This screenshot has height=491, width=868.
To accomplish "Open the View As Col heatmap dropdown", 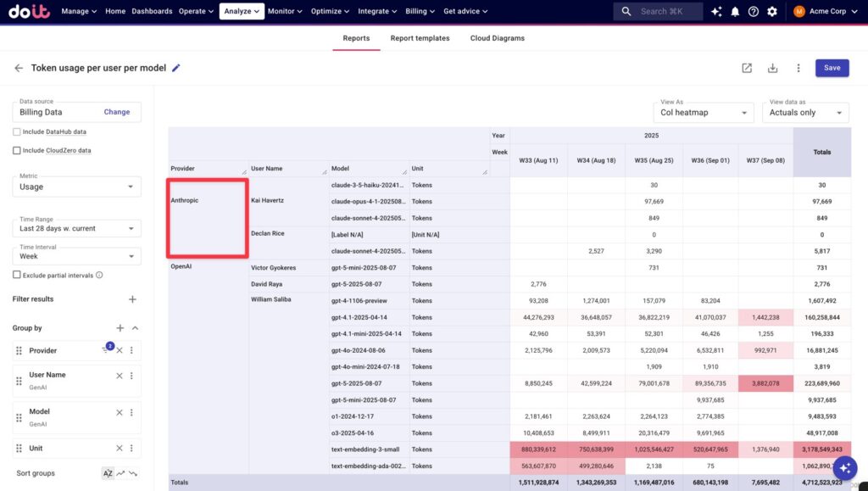I will point(704,112).
